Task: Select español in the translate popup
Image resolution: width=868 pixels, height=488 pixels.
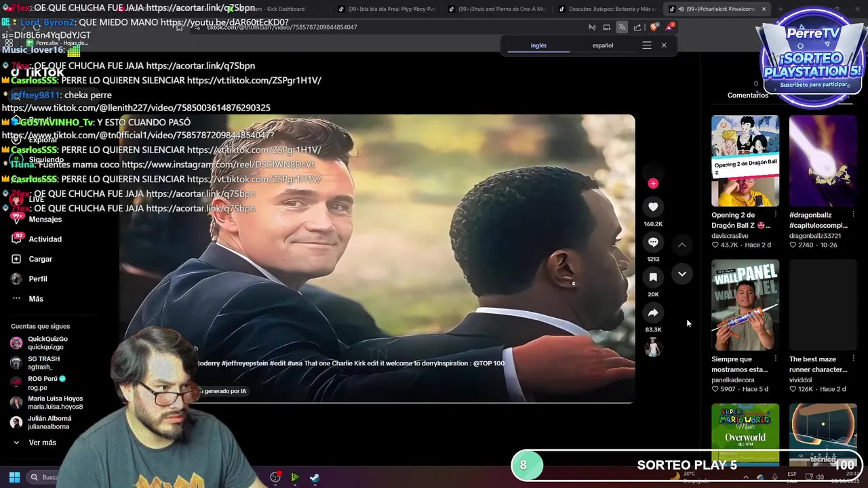Action: (603, 45)
